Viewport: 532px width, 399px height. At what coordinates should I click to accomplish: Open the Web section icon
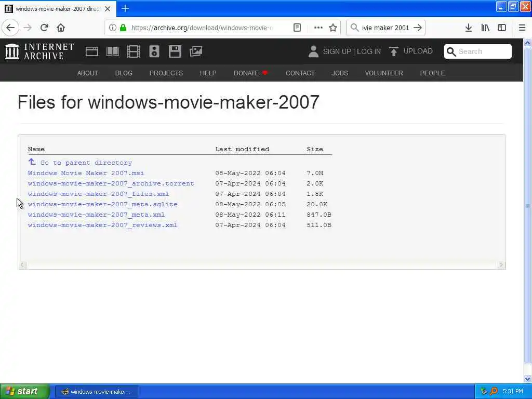click(91, 51)
